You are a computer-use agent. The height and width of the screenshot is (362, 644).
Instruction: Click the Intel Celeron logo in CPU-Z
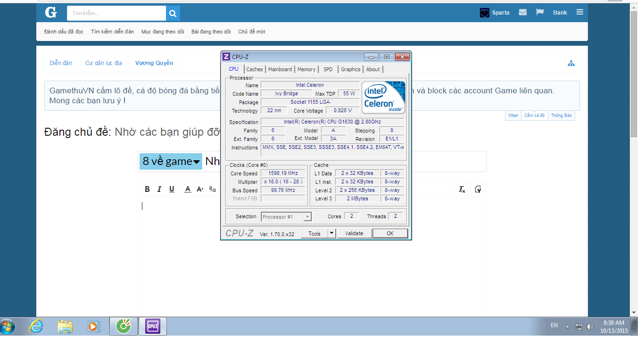click(383, 98)
